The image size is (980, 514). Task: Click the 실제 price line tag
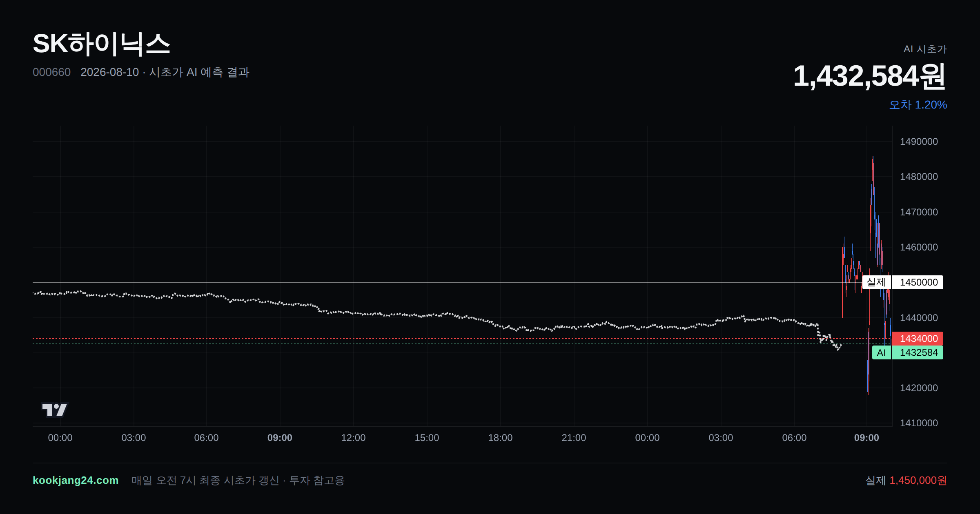click(x=876, y=282)
